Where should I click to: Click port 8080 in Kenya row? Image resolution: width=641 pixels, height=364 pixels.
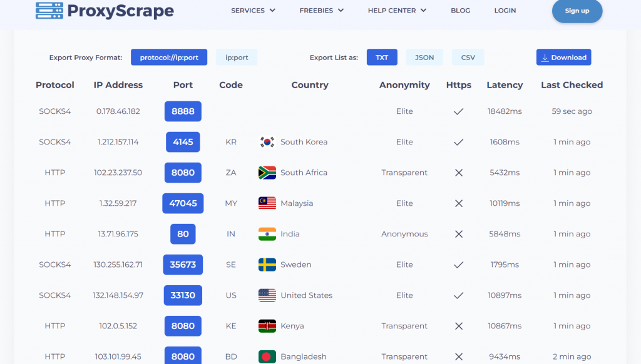click(183, 326)
